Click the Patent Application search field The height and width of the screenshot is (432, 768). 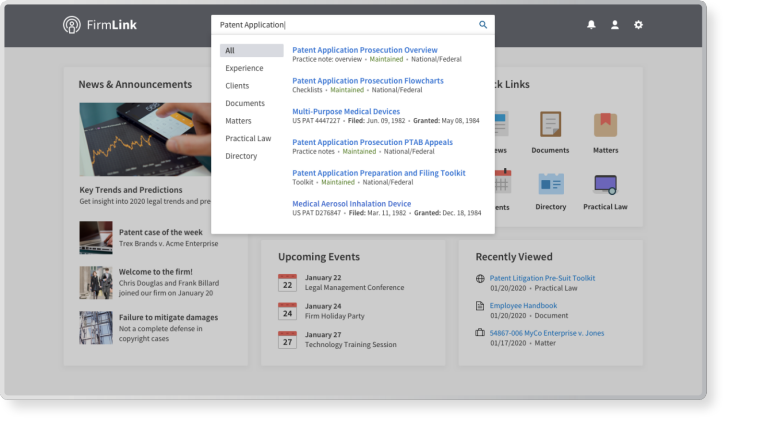tap(345, 25)
